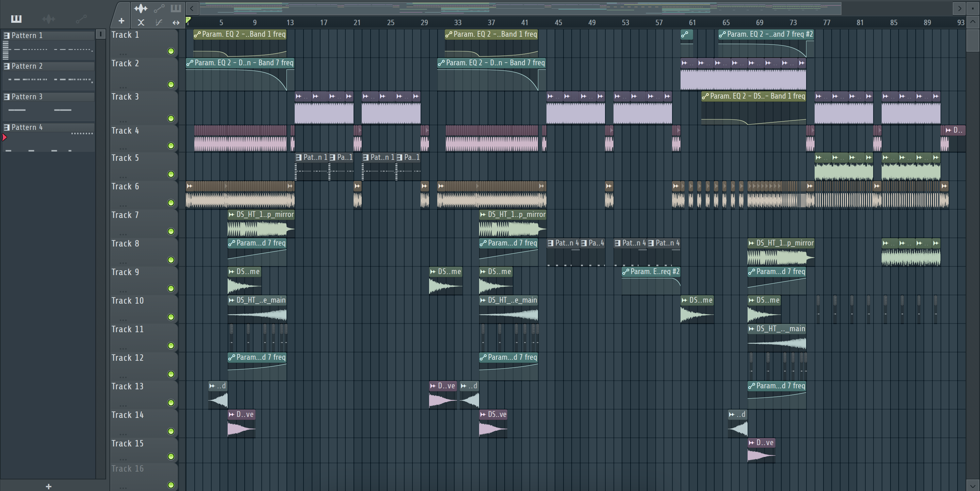Click the playlist plus options button
Viewport: 980px width, 491px height.
[121, 21]
